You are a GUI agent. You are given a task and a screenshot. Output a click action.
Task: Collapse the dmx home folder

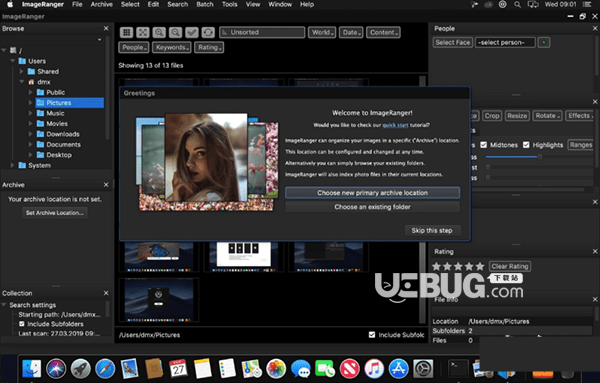pyautogui.click(x=21, y=82)
